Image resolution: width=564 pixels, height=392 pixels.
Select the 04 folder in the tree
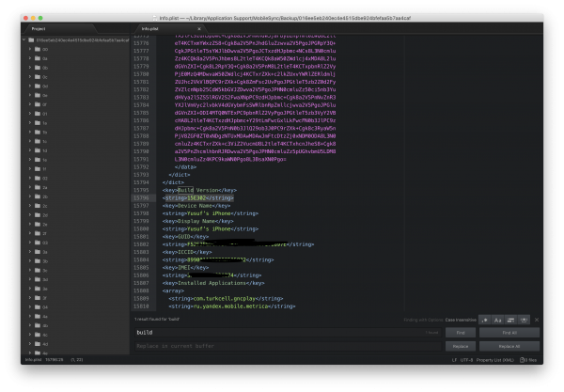click(x=75, y=307)
